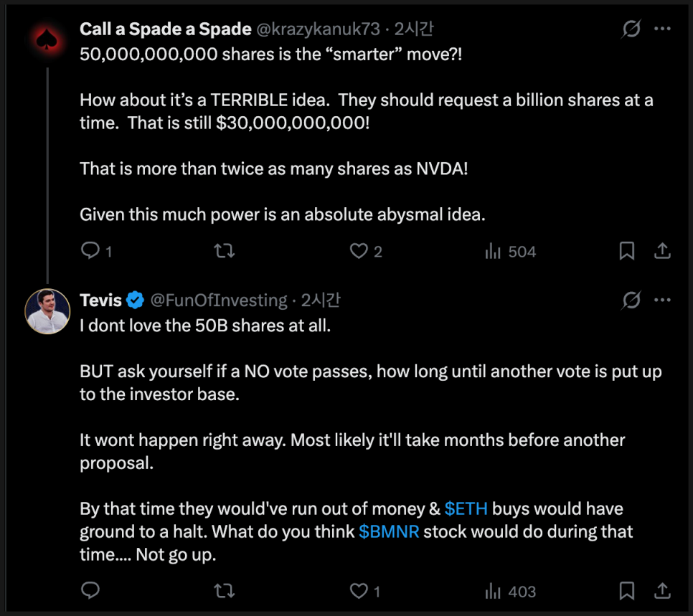Share the Tevis post
Viewport: 693px width, 616px height.
click(662, 591)
